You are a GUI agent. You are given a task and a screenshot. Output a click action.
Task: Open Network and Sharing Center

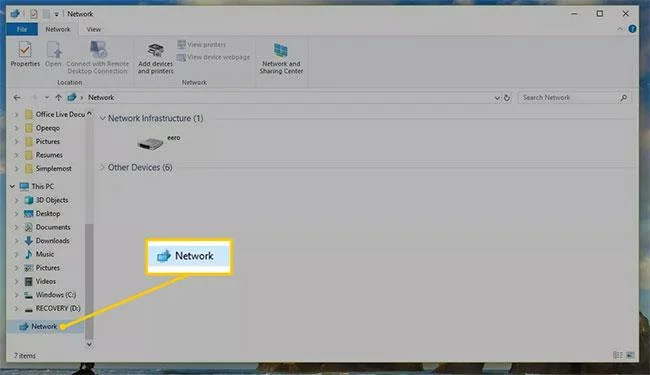point(281,58)
